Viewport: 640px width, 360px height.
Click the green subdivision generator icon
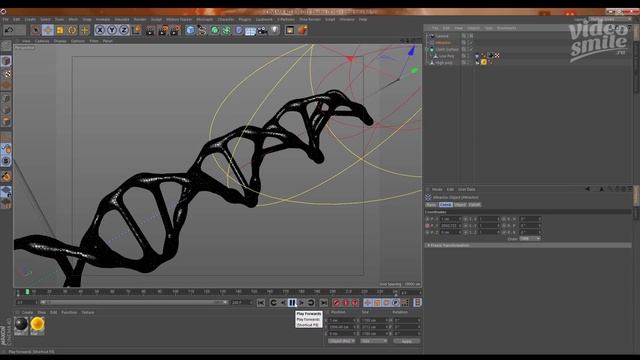pos(215,30)
